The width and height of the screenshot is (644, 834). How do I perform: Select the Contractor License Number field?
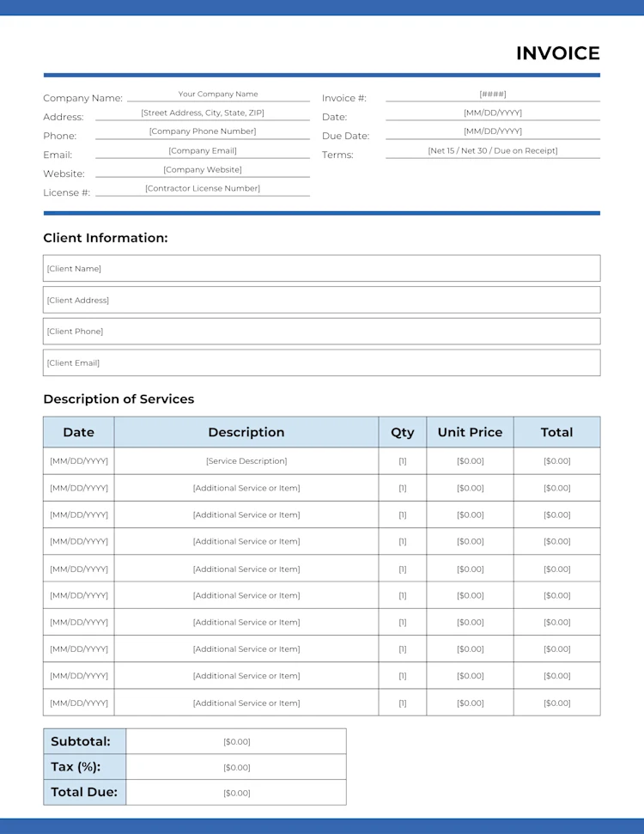point(203,188)
